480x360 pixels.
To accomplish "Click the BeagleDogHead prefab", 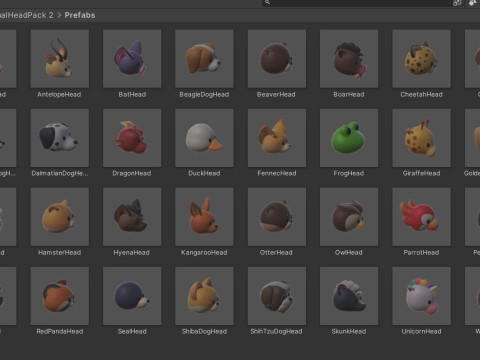I will coord(204,59).
